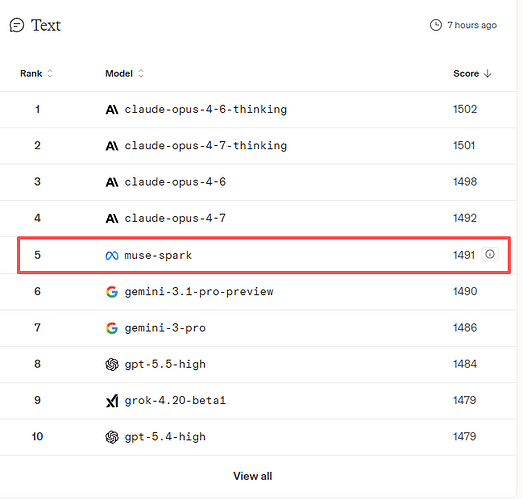Click the Anthropic logo beside claude-opus-4-6-thinking
The height and width of the screenshot is (499, 523).
(x=112, y=109)
